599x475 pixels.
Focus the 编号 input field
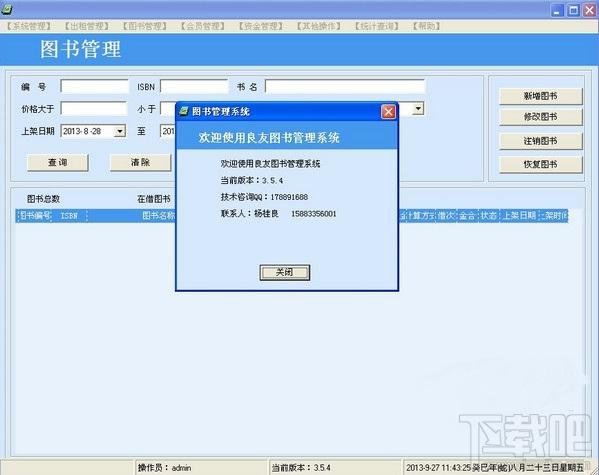(94, 86)
